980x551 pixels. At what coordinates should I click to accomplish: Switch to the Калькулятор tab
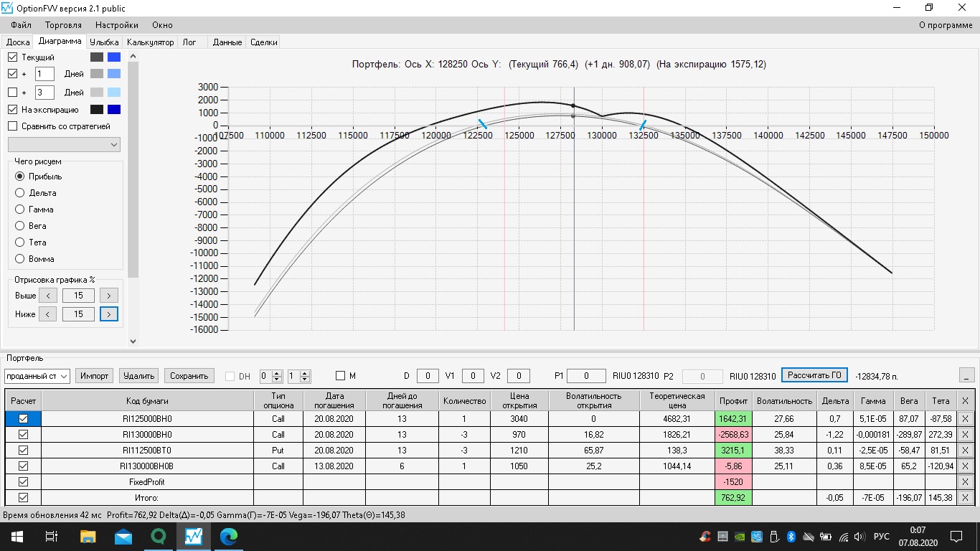tap(150, 42)
